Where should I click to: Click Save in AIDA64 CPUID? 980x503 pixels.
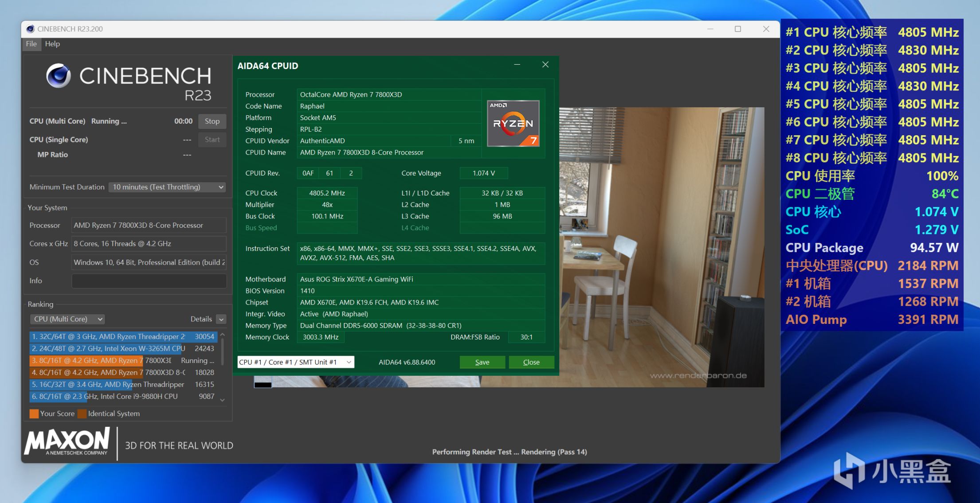click(482, 362)
